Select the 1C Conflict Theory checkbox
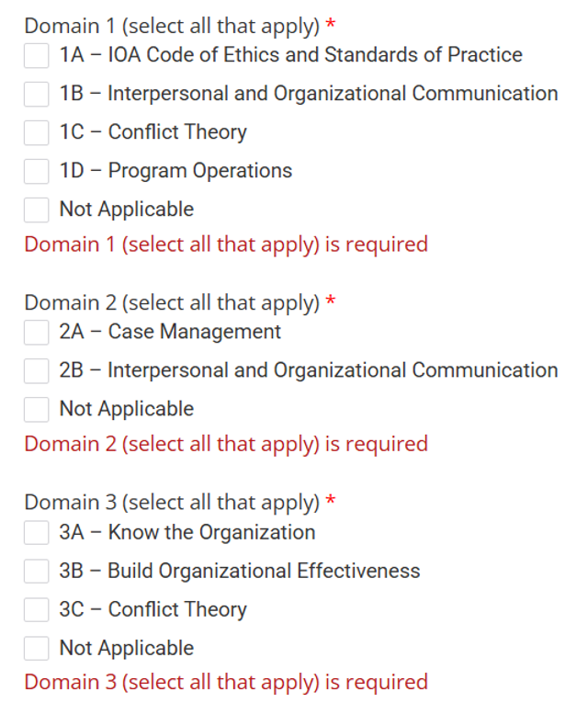 36,132
